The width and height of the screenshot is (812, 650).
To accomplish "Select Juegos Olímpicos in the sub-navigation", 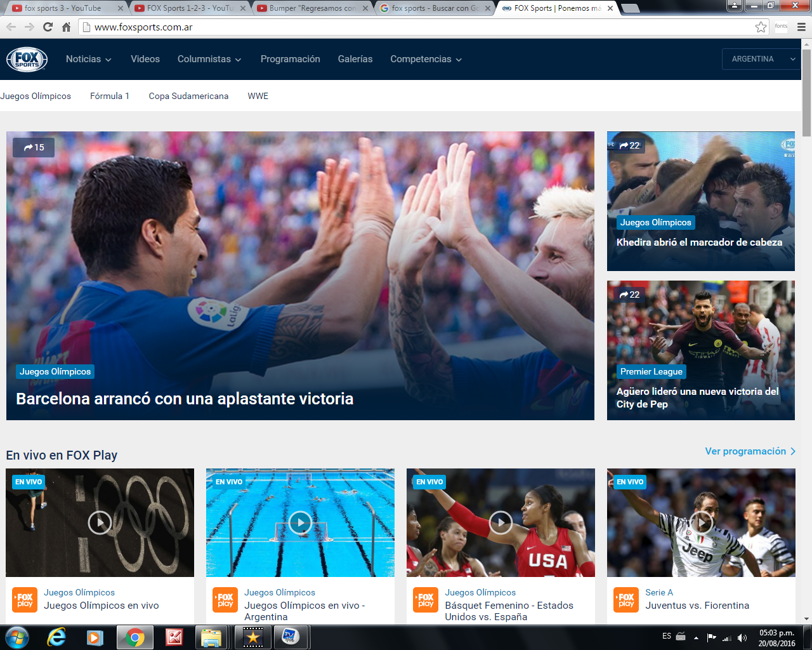I will [36, 96].
